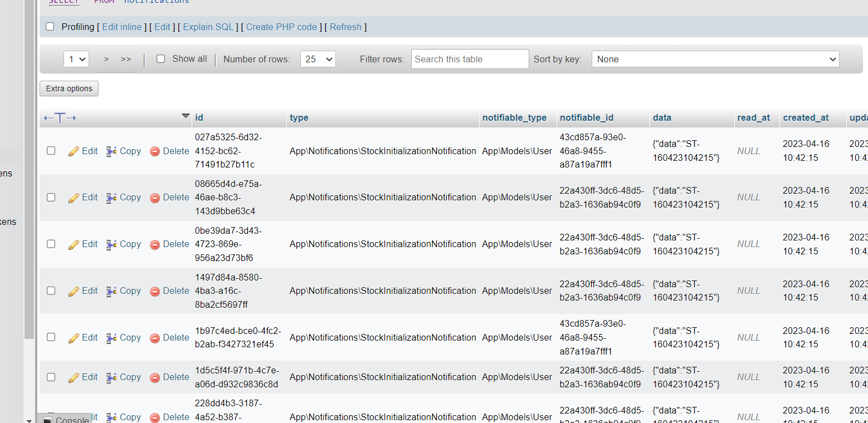
Task: Toggle full texts with the arrows-T icon
Action: tap(60, 117)
